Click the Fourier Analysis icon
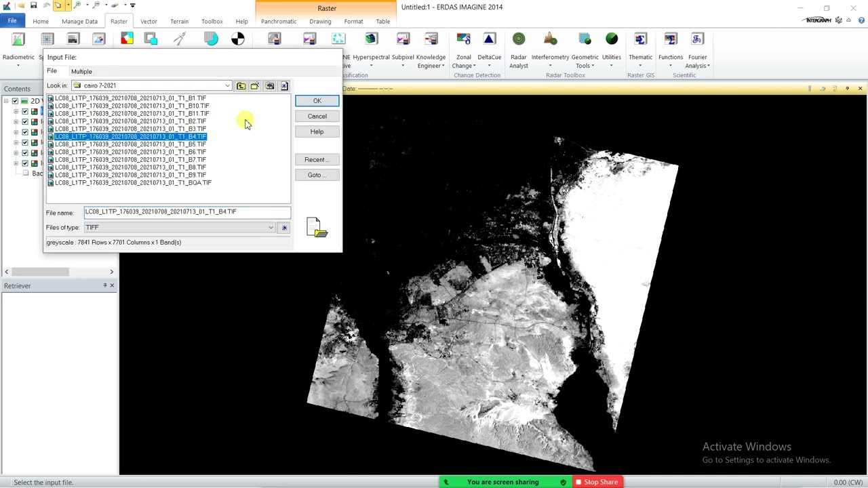 (697, 40)
